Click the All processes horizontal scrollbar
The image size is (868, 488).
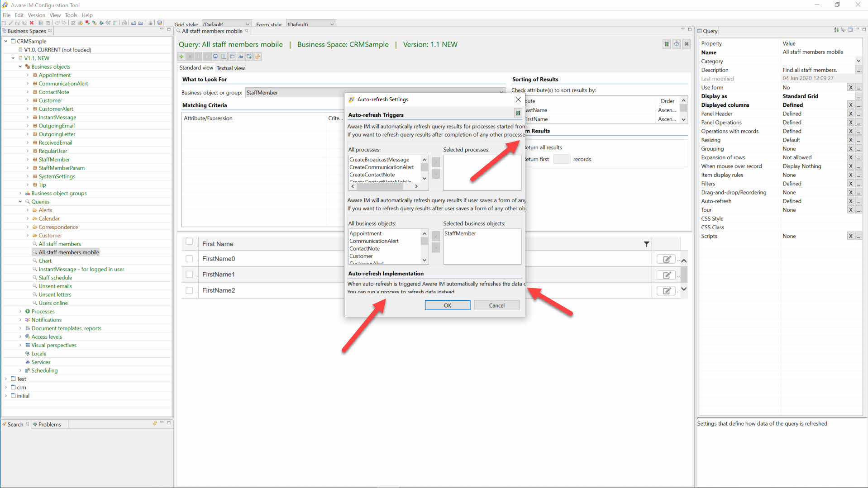384,186
